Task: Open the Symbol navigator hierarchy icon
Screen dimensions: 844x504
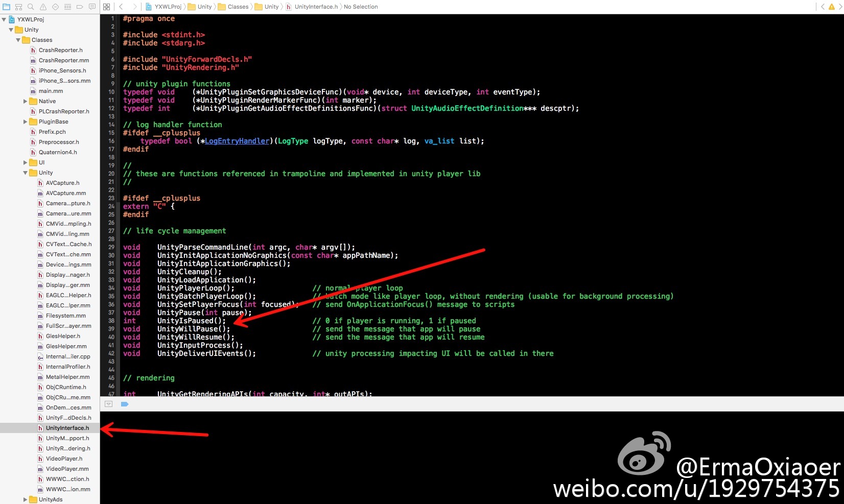Action: (18, 7)
